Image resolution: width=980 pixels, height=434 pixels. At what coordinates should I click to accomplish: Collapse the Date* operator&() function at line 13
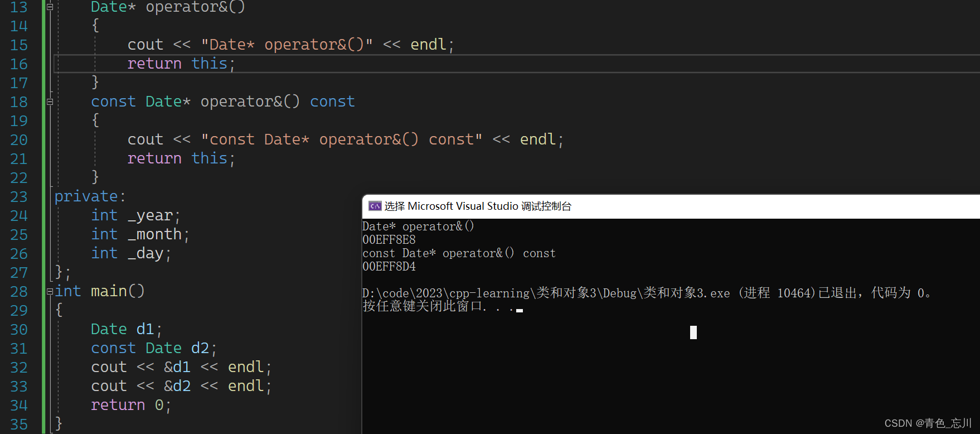click(x=50, y=7)
